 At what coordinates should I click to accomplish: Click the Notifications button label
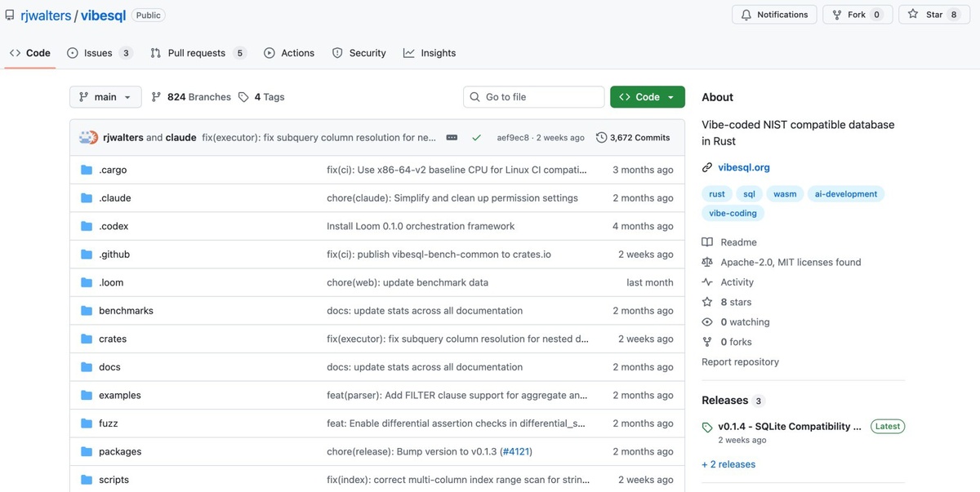pyautogui.click(x=782, y=15)
